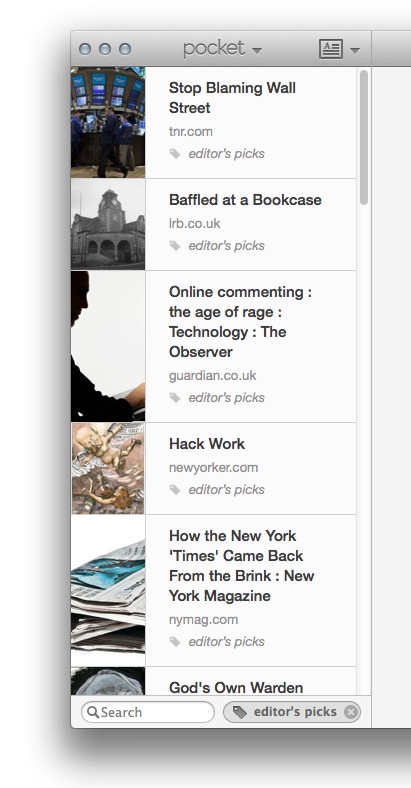Click the tag icon in editor's picks filter

240,712
